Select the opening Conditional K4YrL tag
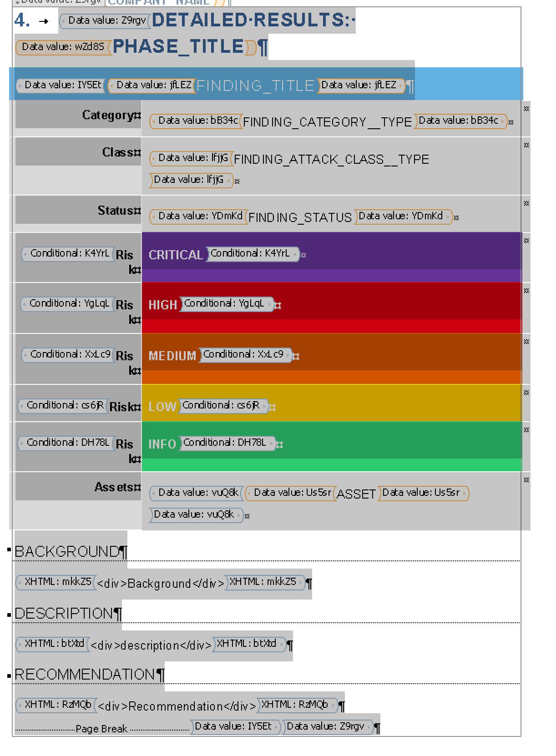556x756 pixels. click(67, 253)
